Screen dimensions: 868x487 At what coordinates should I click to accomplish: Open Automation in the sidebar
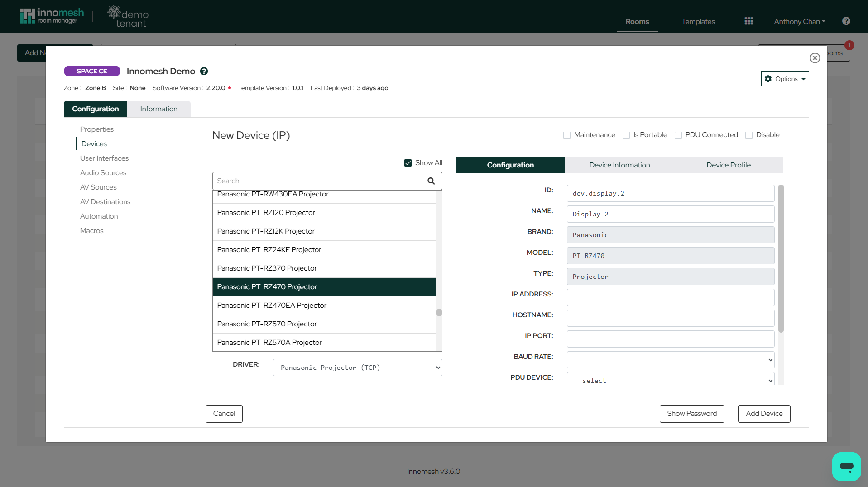click(99, 216)
